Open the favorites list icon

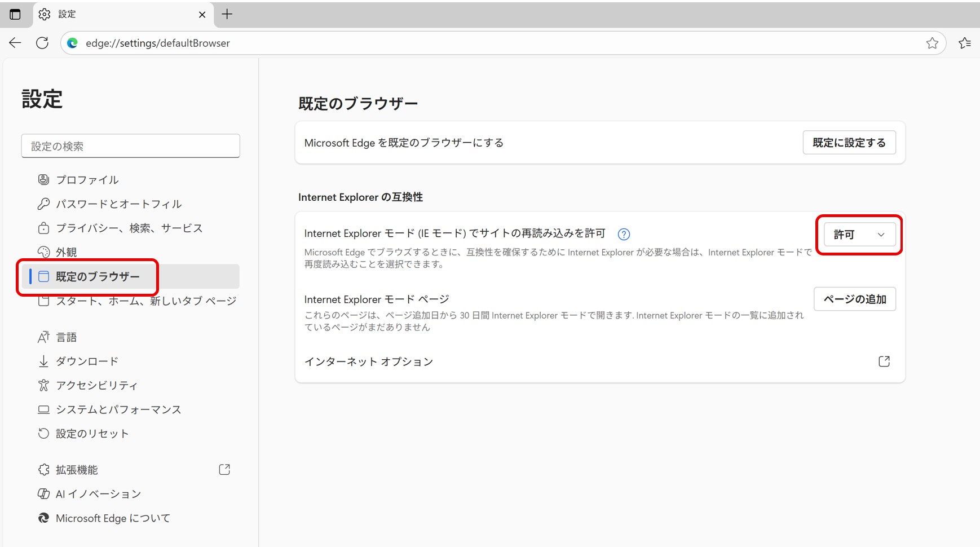pyautogui.click(x=964, y=43)
